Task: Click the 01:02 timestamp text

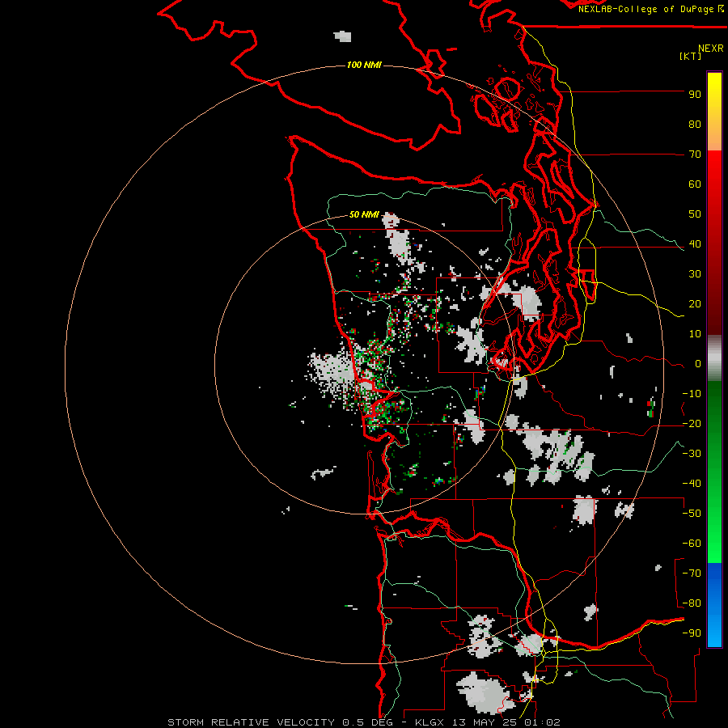Action: coord(542,722)
